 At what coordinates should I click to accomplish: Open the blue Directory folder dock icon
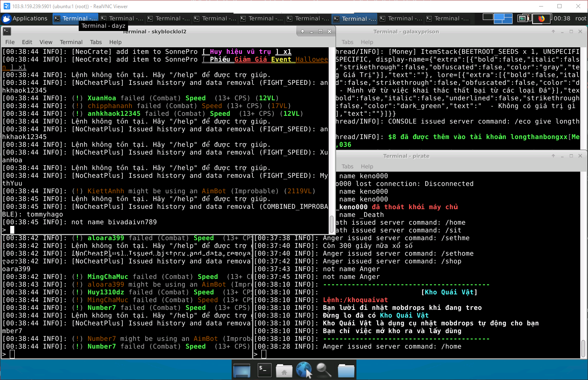click(346, 370)
